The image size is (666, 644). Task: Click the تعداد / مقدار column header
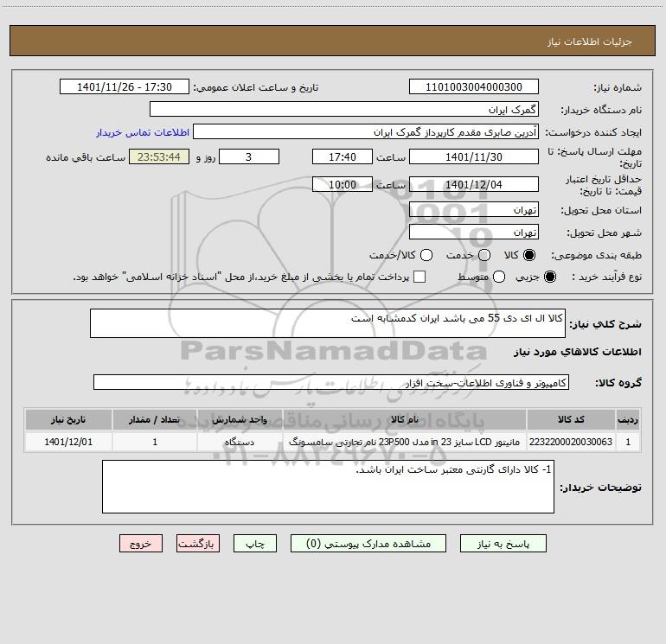click(155, 419)
